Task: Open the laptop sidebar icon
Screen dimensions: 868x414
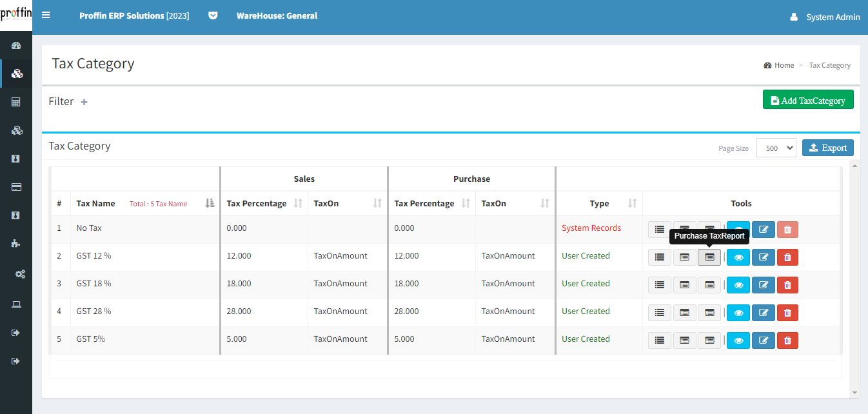Action: pos(17,304)
